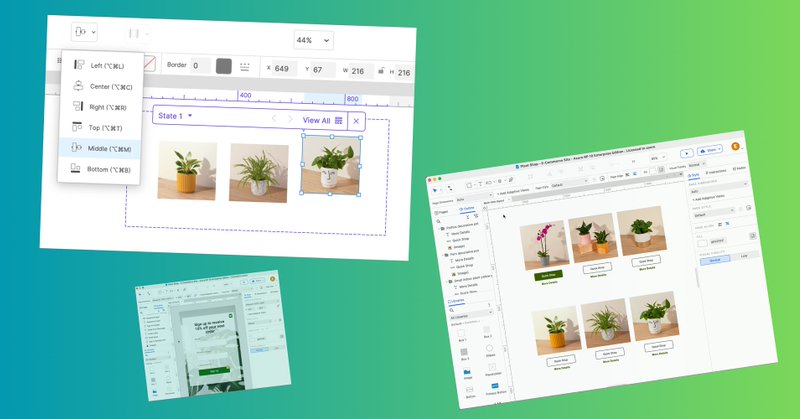Switch to the Outline tab in right window

click(466, 209)
